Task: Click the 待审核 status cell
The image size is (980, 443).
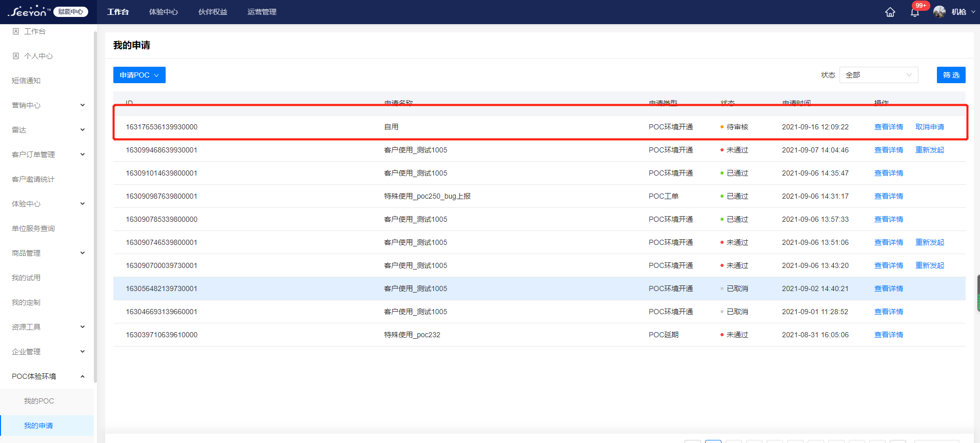Action: click(734, 127)
